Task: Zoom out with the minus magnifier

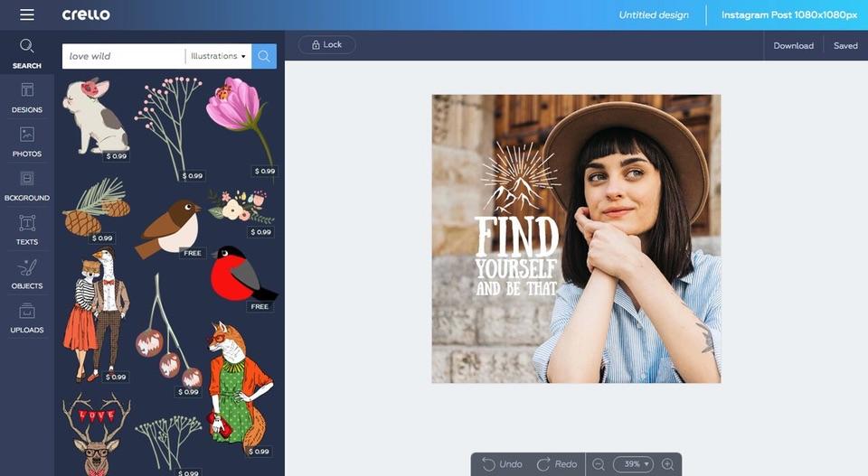Action: coord(599,464)
